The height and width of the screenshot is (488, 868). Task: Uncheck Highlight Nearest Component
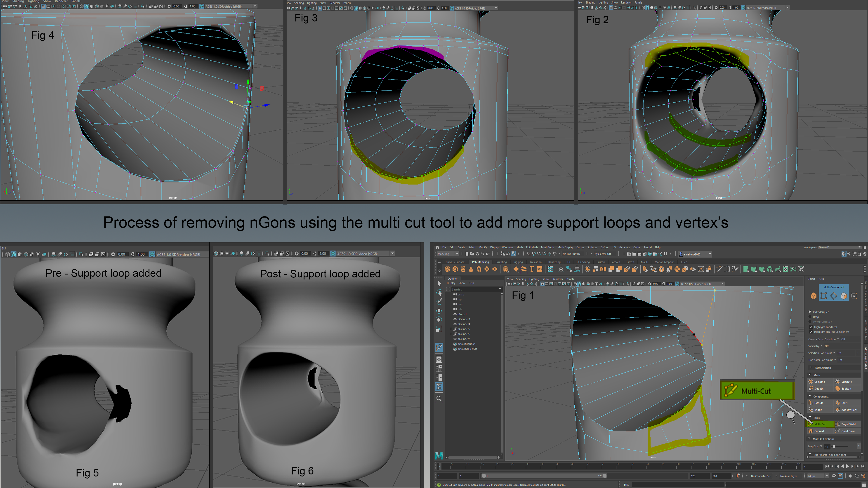pos(811,332)
